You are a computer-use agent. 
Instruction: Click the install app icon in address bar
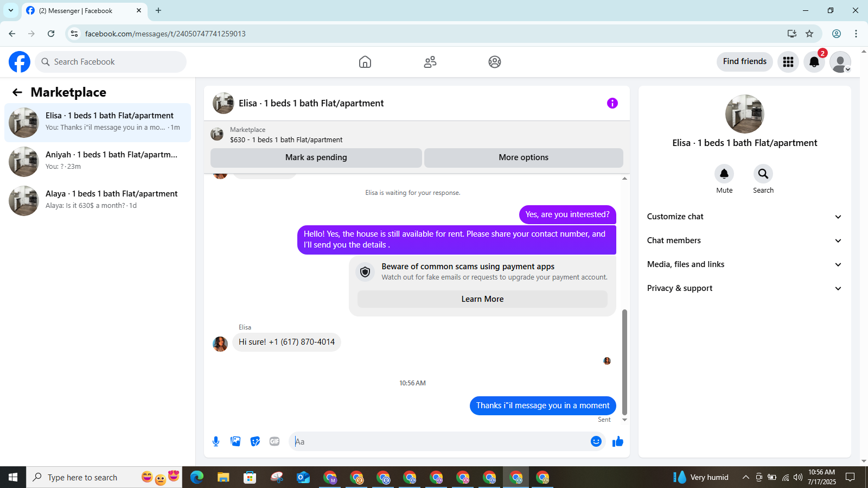tap(792, 34)
